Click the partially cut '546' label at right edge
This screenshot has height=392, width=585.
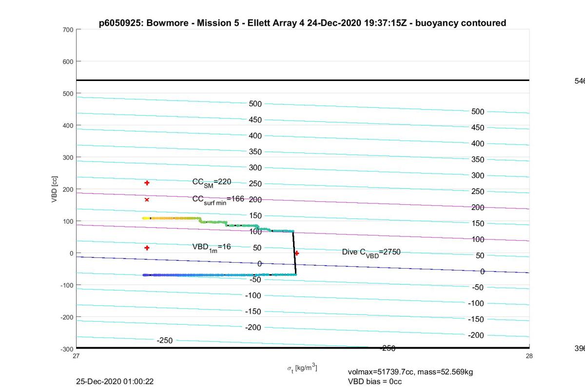pos(580,81)
